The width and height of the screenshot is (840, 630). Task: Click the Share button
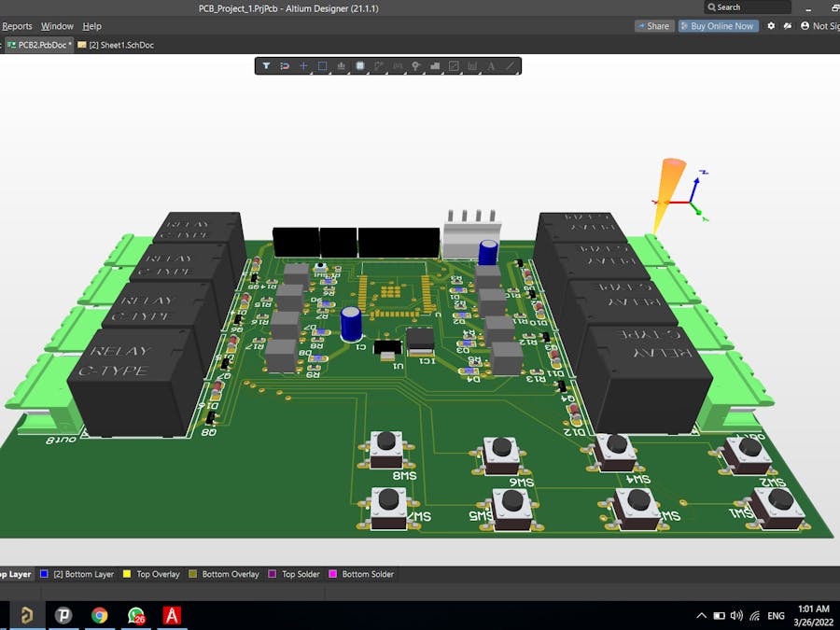click(x=653, y=26)
